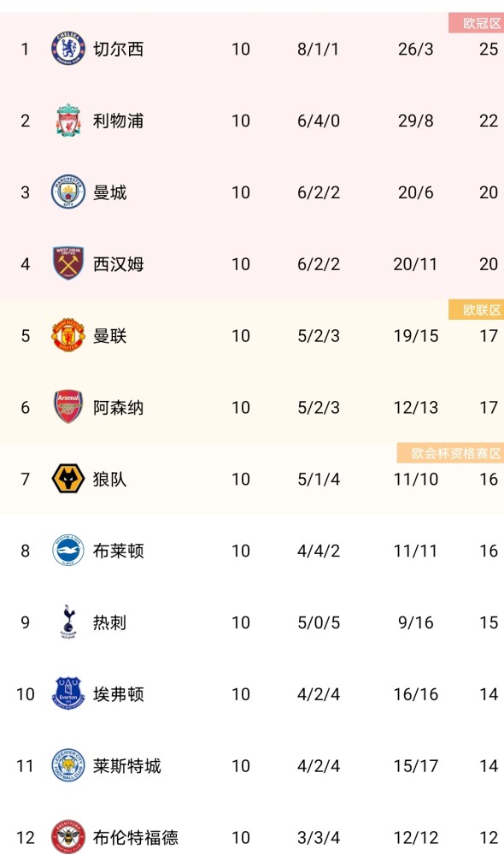Open the Leicester City fox crest
Image resolution: width=504 pixels, height=855 pixels.
[68, 765]
